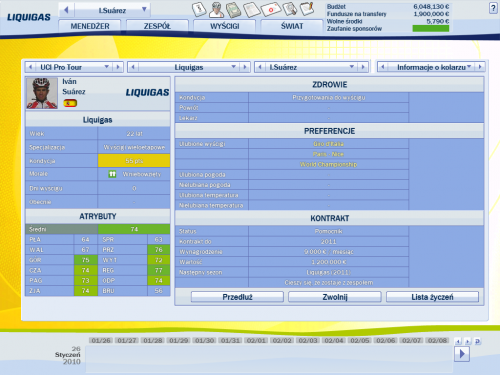This screenshot has height=375, width=500.
Task: Open the ŚWIAT tab
Action: (292, 26)
